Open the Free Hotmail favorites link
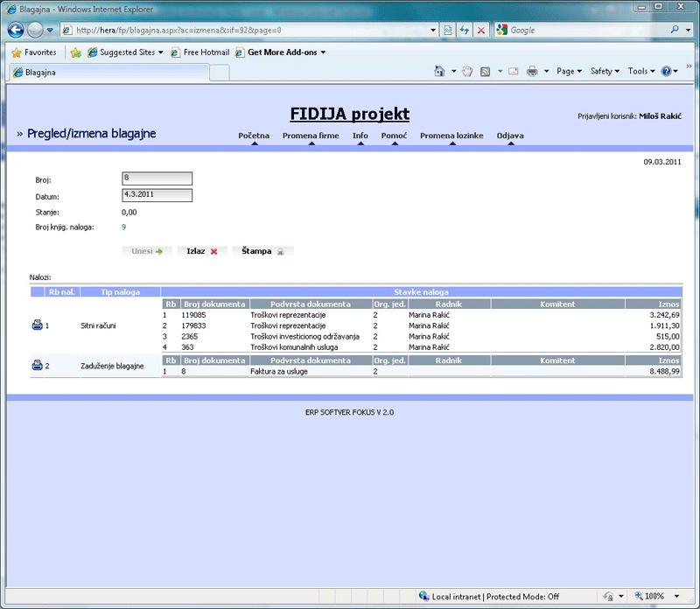Screen dimensions: 700x609 200,52
